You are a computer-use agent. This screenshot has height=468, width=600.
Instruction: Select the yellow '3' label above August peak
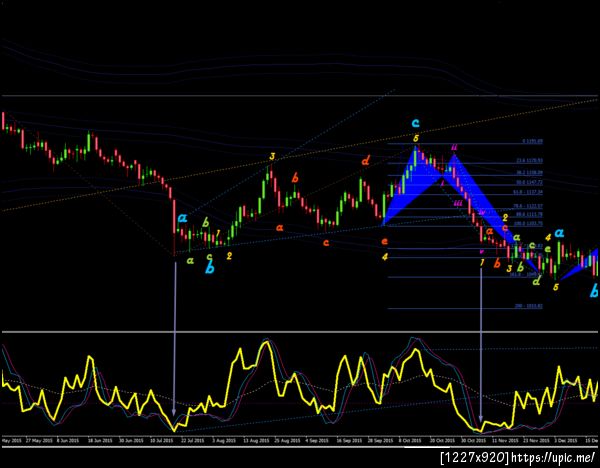coord(272,156)
